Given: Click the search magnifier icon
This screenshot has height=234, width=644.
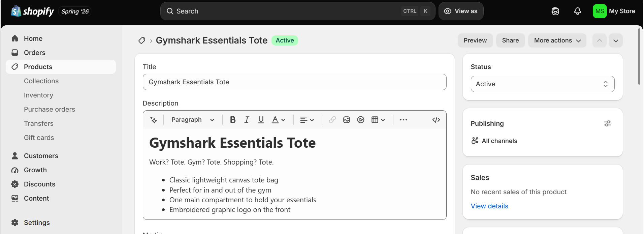Looking at the screenshot, I should coord(170,11).
